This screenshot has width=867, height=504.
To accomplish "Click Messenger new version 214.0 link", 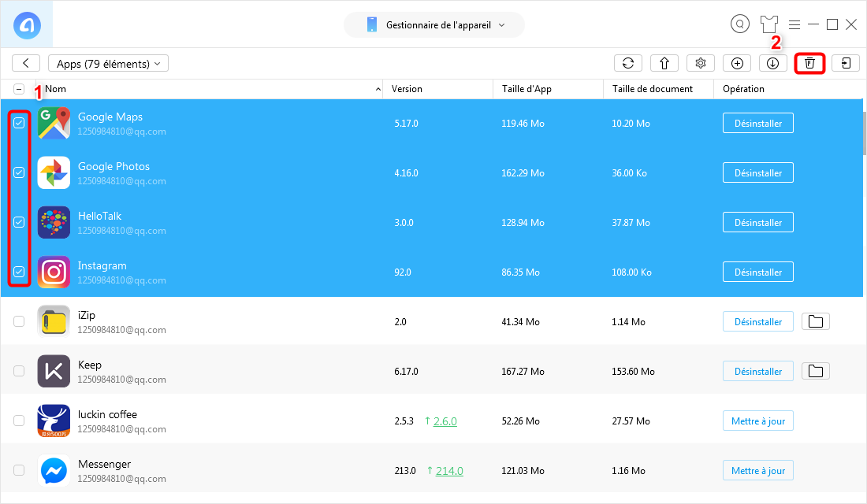I will (x=449, y=471).
